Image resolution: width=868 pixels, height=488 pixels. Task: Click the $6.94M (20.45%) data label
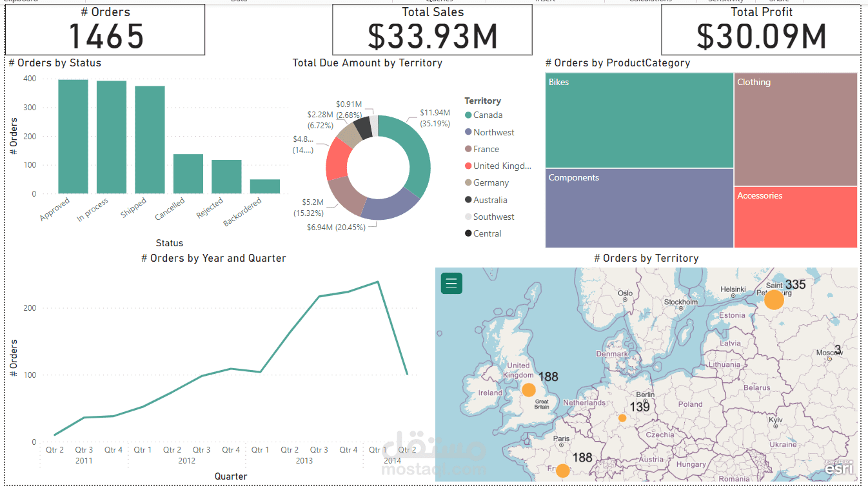coord(335,227)
